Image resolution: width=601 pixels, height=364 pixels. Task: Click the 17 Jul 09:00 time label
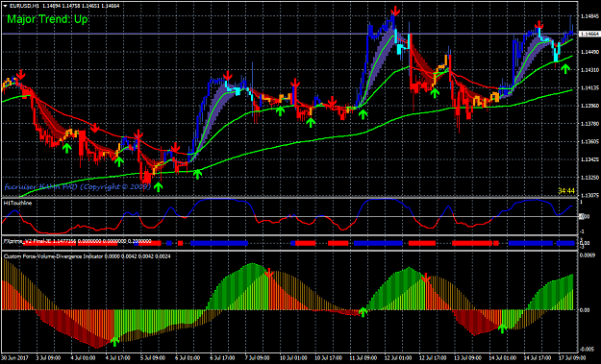point(571,358)
